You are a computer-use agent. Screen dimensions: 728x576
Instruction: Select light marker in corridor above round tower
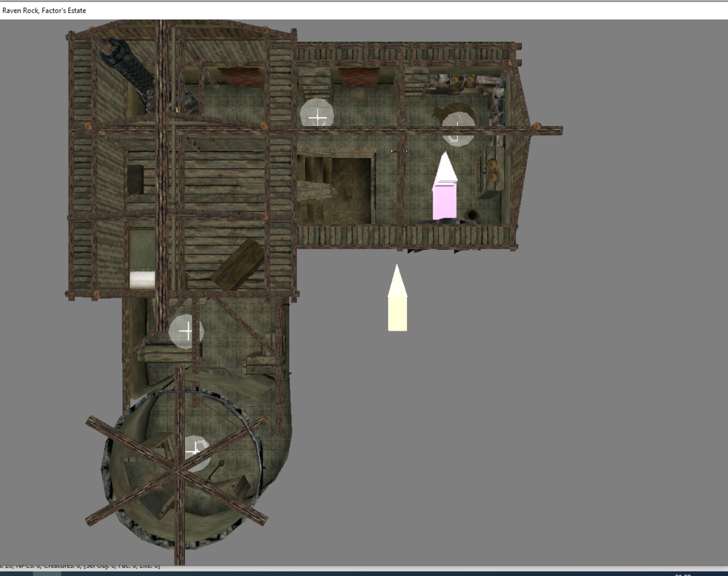(186, 331)
